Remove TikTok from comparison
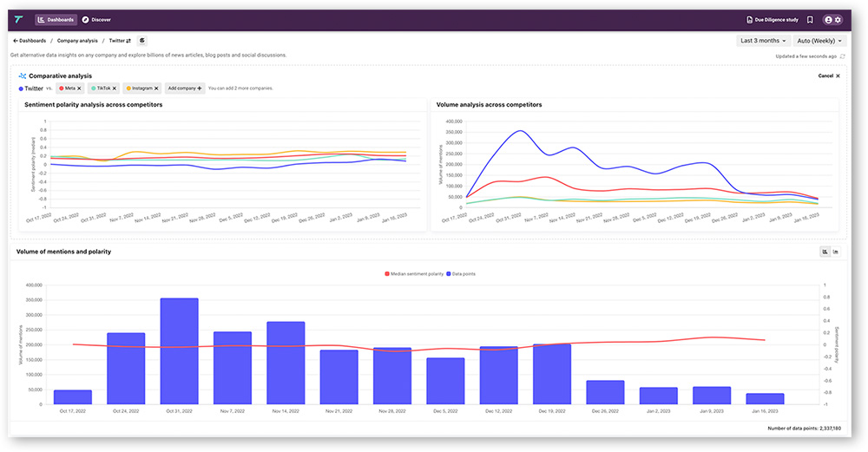 (115, 88)
